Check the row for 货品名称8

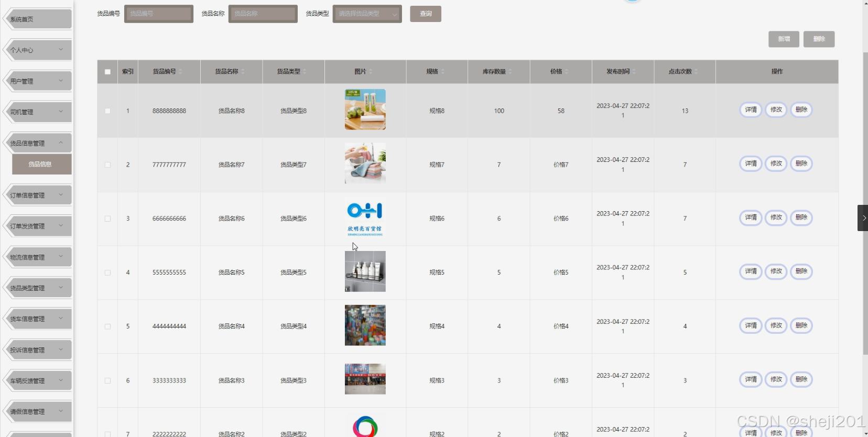[x=107, y=111]
